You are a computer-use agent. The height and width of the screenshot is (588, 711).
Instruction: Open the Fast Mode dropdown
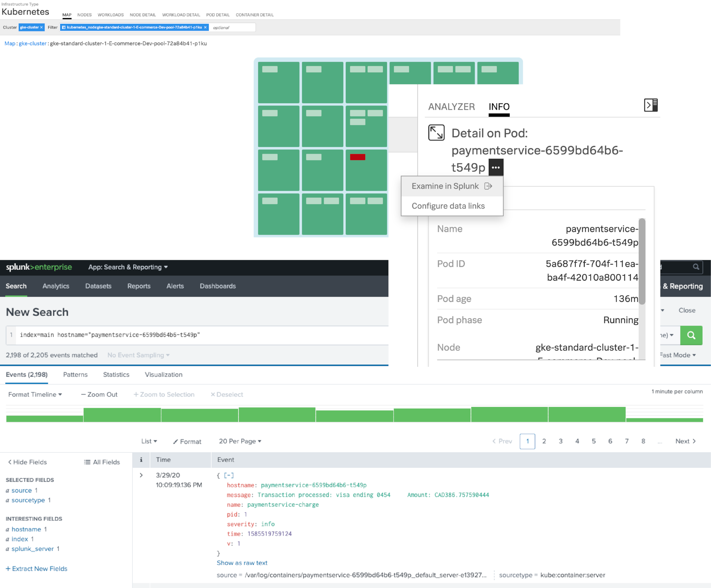(678, 355)
